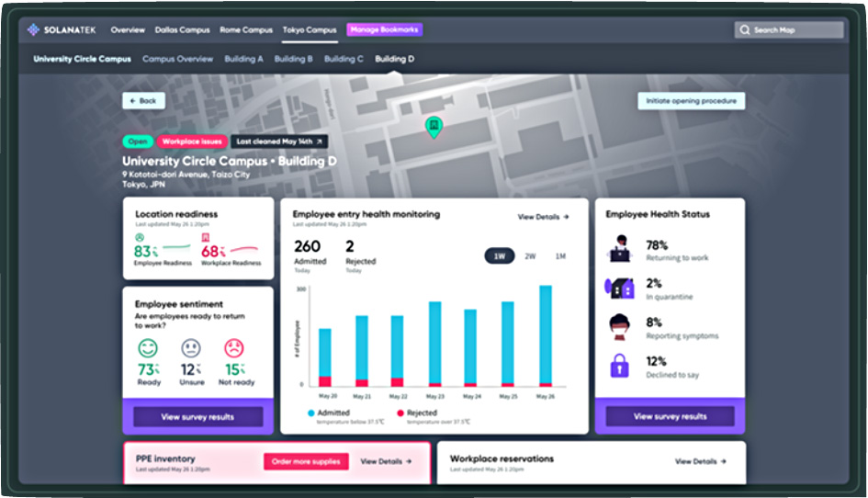Click the Unsure neutral face icon

tap(191, 349)
